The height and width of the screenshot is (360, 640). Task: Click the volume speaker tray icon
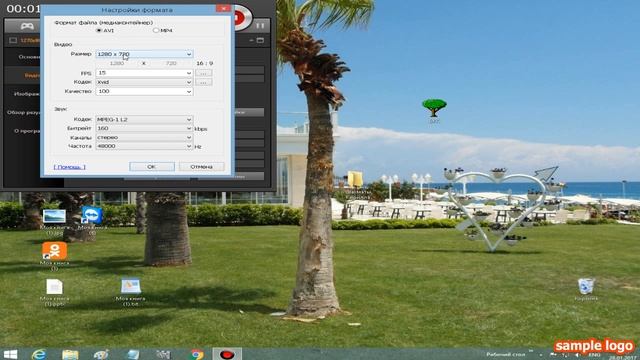[x=577, y=355]
